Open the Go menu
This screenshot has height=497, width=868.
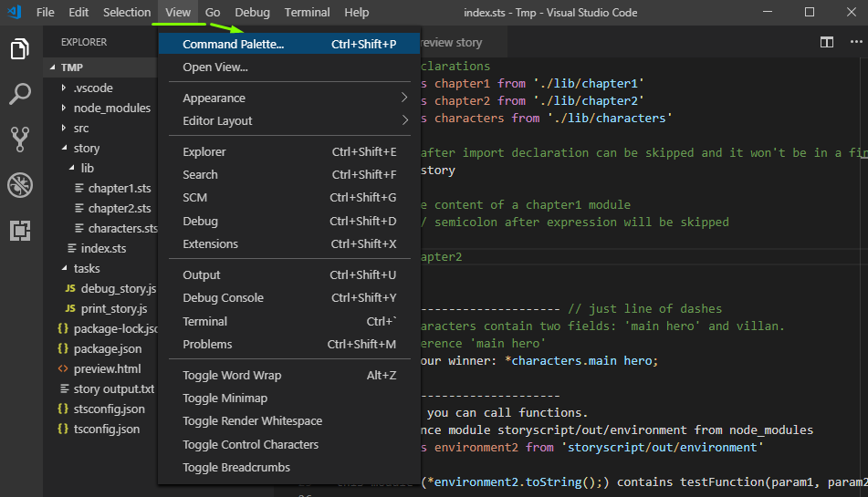coord(213,12)
